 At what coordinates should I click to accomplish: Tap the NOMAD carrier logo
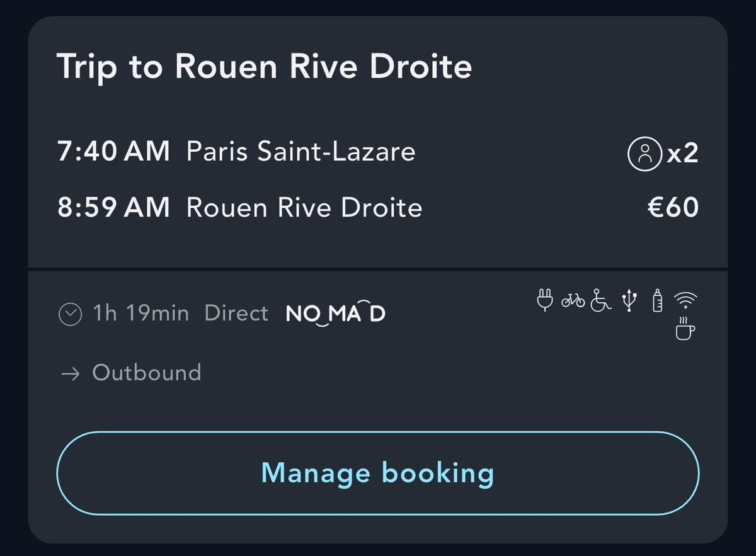(335, 313)
